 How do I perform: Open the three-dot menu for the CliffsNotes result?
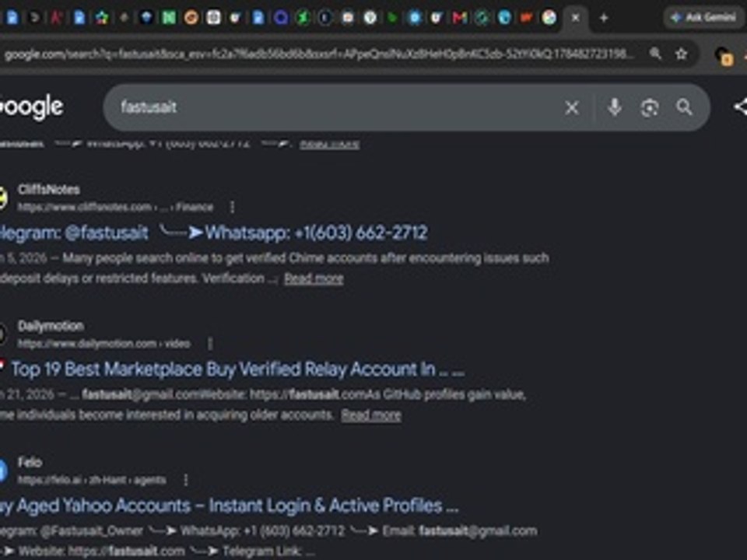pyautogui.click(x=232, y=207)
